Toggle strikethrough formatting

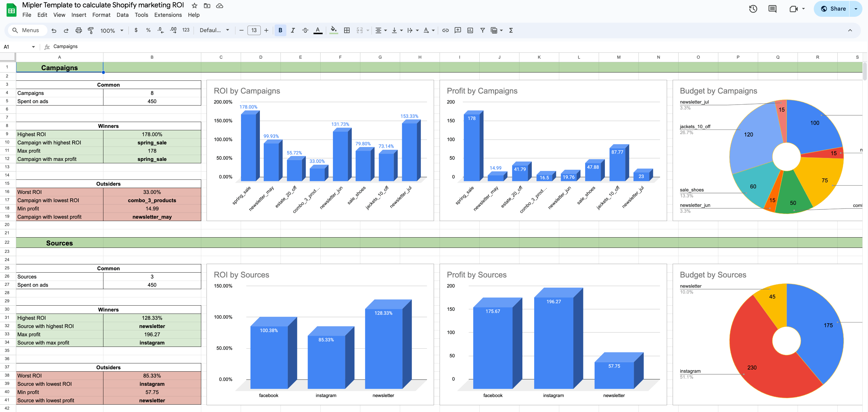(x=305, y=30)
